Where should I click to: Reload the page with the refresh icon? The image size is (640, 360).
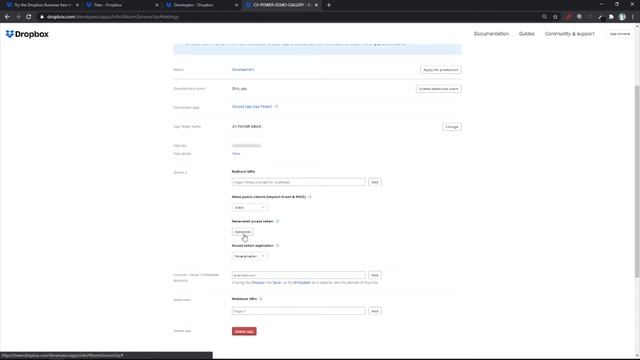(29, 17)
